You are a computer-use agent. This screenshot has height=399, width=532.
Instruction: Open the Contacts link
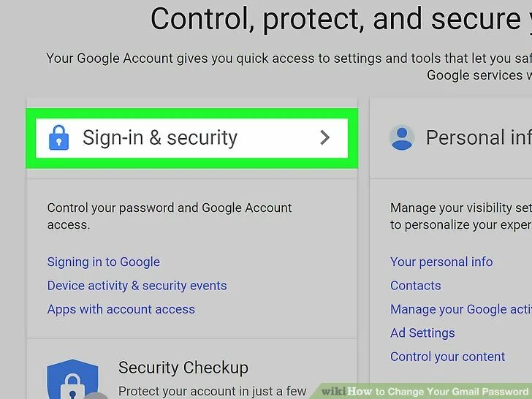tap(416, 286)
